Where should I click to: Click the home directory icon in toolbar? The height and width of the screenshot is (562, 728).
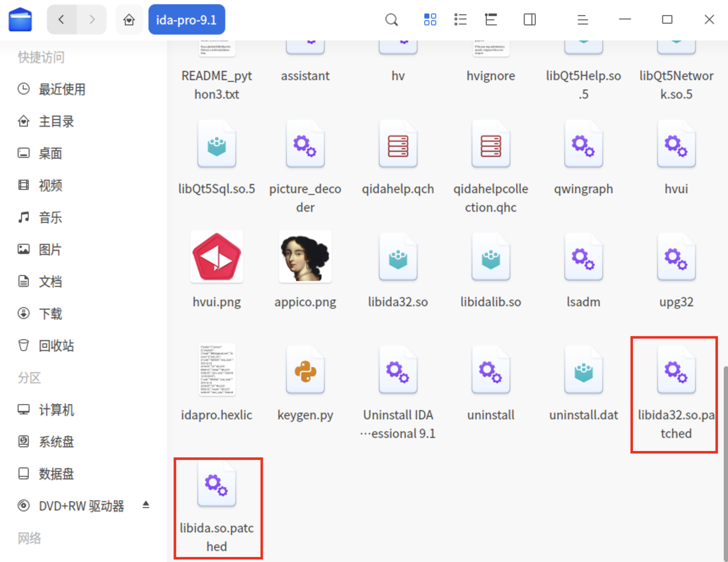[x=129, y=20]
